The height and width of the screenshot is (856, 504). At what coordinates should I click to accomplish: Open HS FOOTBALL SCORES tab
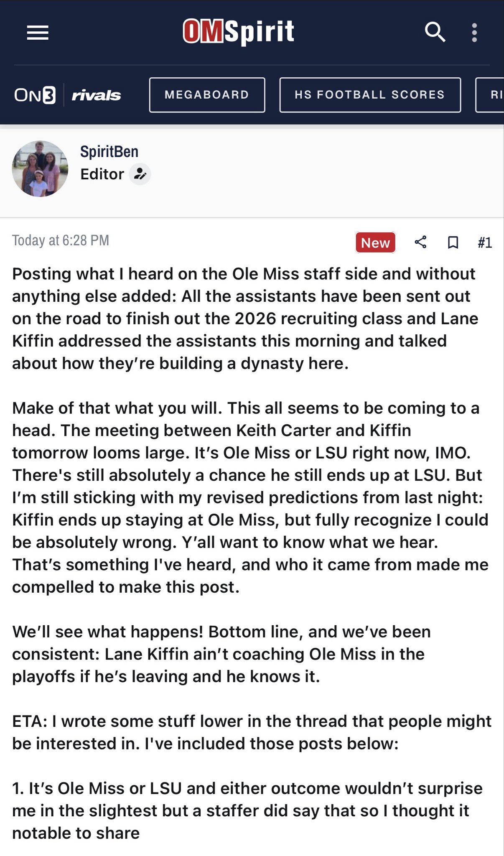(x=370, y=95)
